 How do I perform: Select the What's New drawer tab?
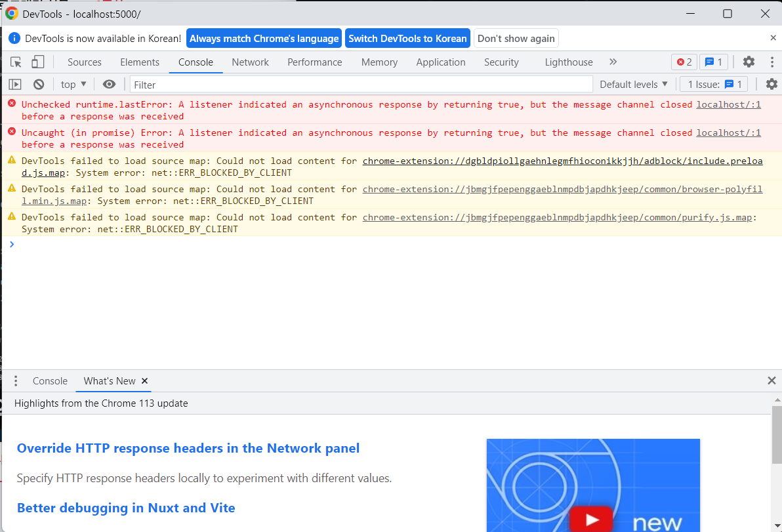(109, 381)
